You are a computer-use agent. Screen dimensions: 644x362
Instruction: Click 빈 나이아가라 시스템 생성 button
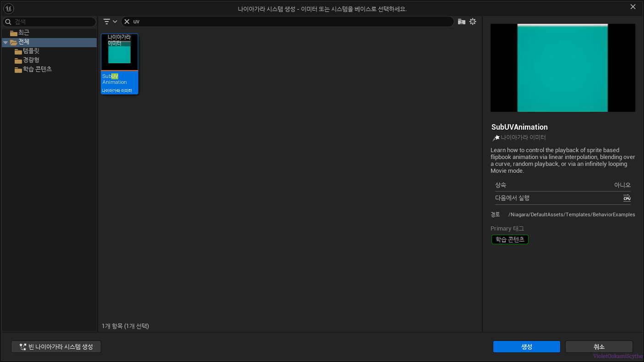tap(56, 347)
